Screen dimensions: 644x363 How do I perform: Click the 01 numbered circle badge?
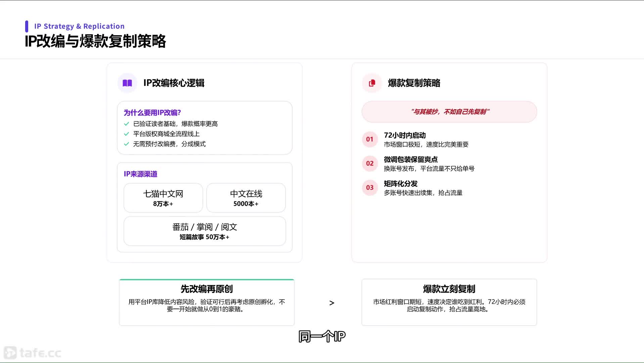click(x=370, y=139)
